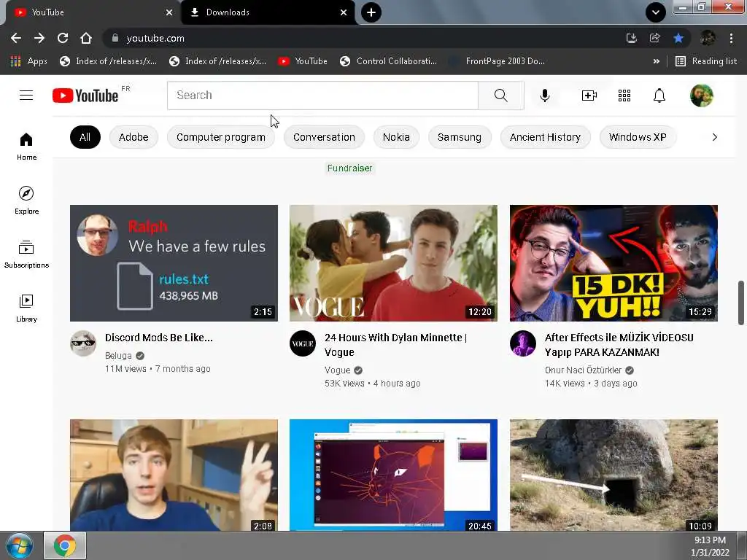Click the Beluga channel avatar
747x560 pixels.
pos(83,343)
